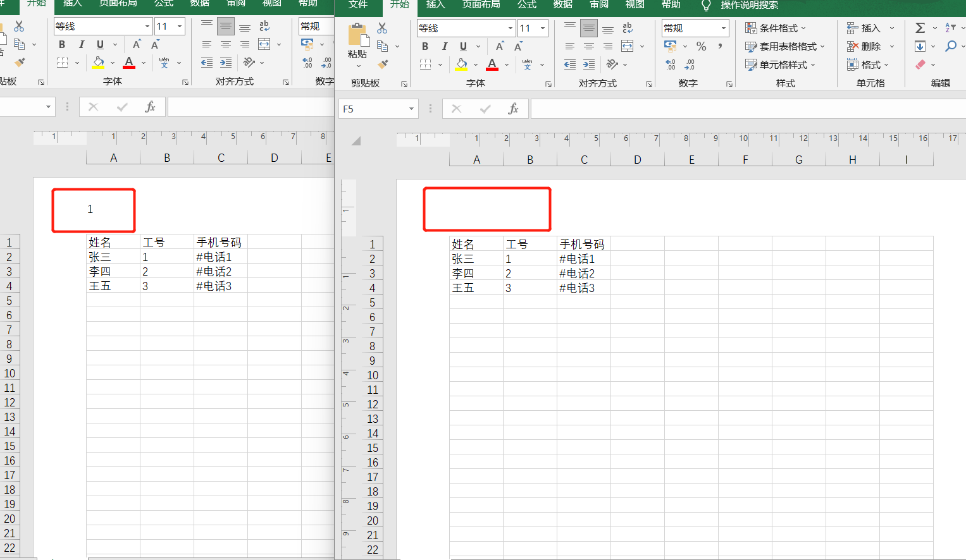
Task: Open the 文件 tab in right window
Action: (358, 5)
